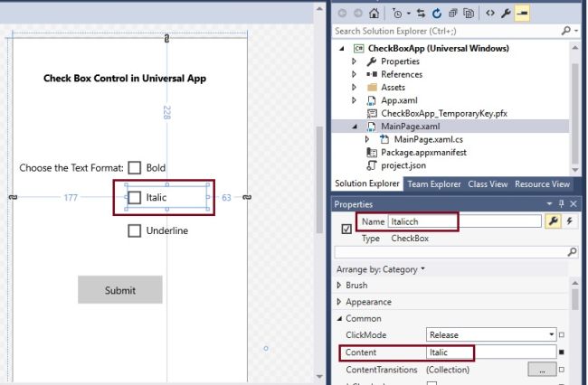Select CheckBoxApp_TemporaryKey.pfx file
588x385 pixels.
coord(444,114)
